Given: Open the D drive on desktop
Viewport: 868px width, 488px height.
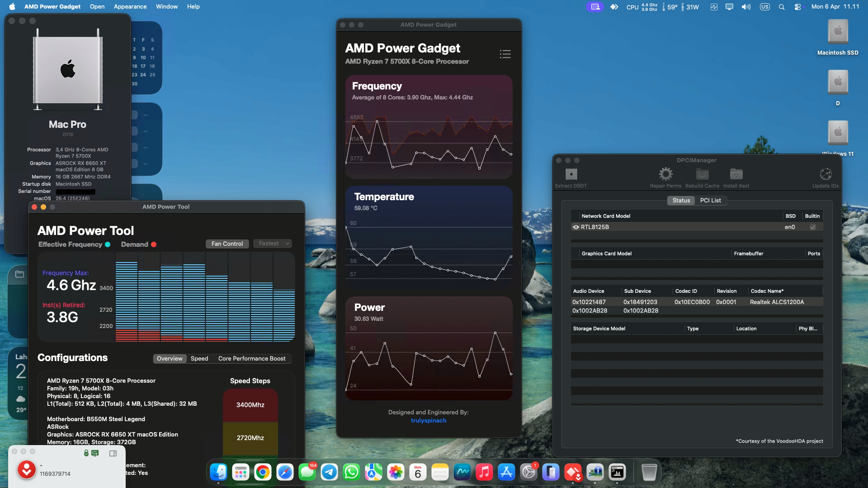Looking at the screenshot, I should pos(838,89).
